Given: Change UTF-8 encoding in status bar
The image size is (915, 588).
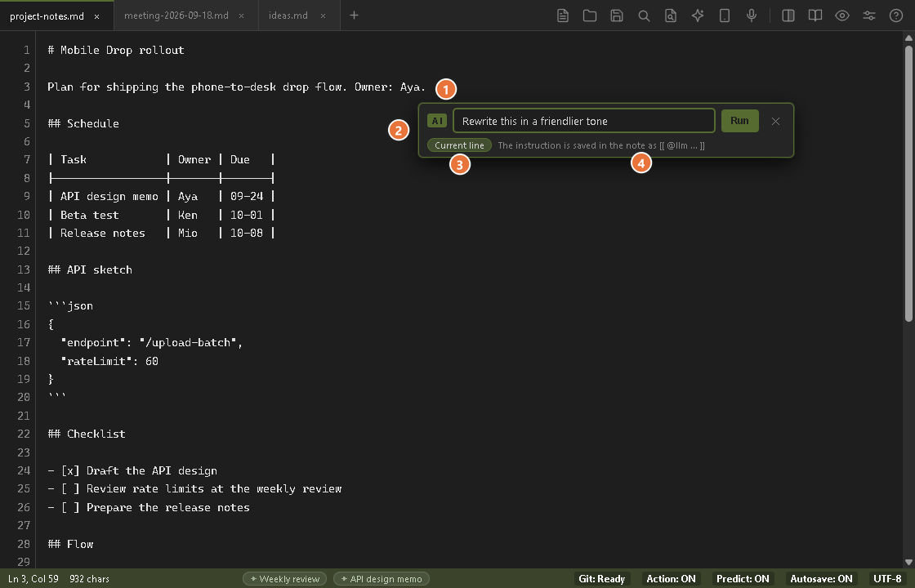Looking at the screenshot, I should (x=887, y=579).
